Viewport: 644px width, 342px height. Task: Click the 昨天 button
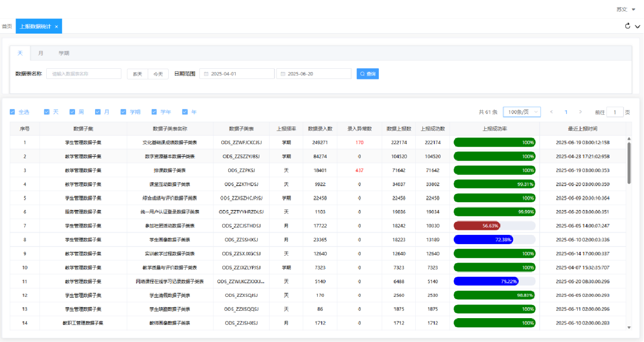137,74
